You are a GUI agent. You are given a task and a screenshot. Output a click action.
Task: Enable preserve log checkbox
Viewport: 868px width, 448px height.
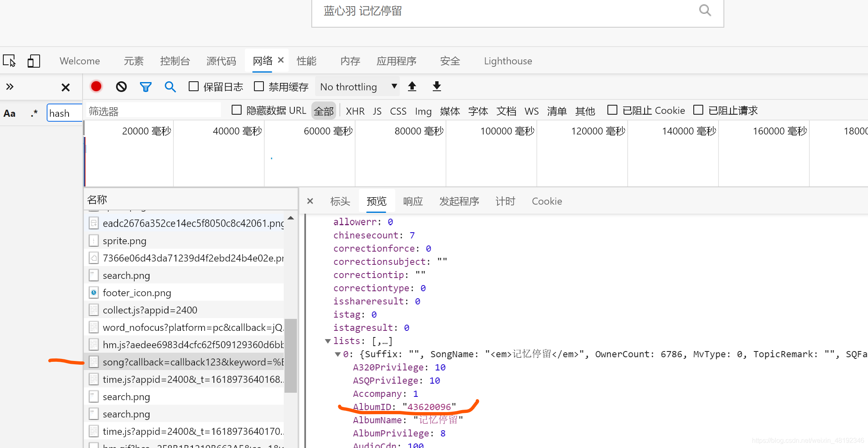[x=193, y=86]
